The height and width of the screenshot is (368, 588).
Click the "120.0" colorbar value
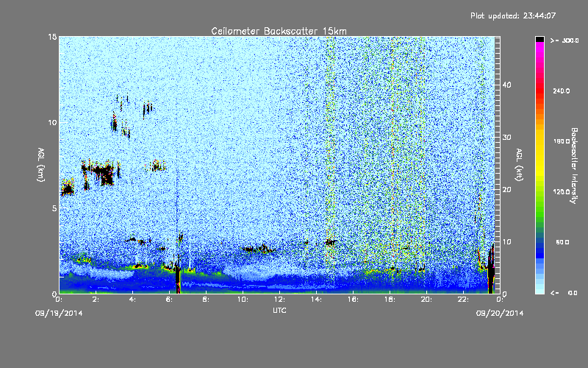tap(562, 192)
